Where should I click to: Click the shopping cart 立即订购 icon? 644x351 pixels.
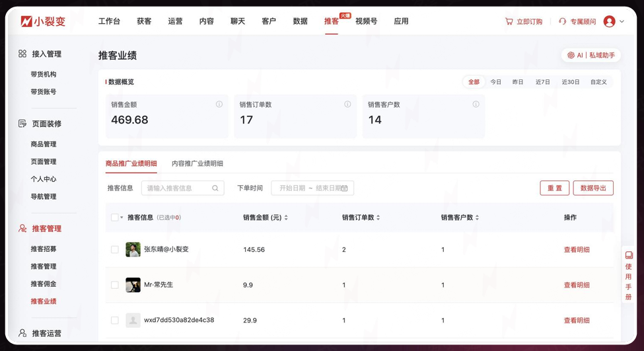[x=509, y=21]
